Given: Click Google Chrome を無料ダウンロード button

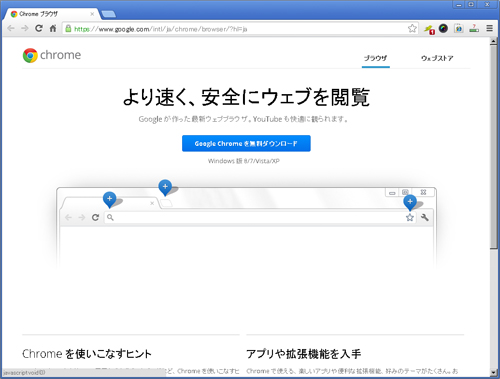Looking at the screenshot, I should (x=246, y=143).
